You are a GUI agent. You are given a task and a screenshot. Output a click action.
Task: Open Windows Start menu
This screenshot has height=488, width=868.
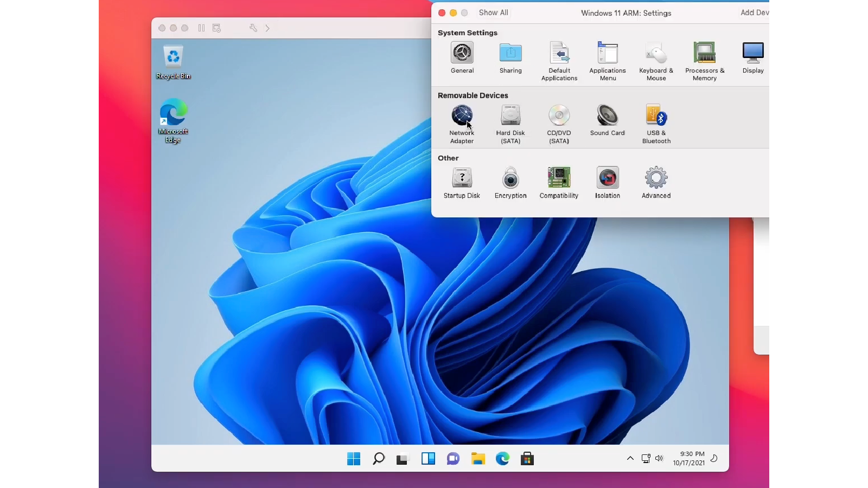pos(354,459)
